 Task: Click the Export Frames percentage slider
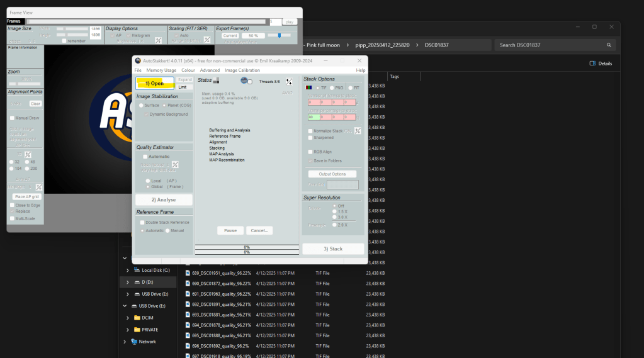point(279,36)
